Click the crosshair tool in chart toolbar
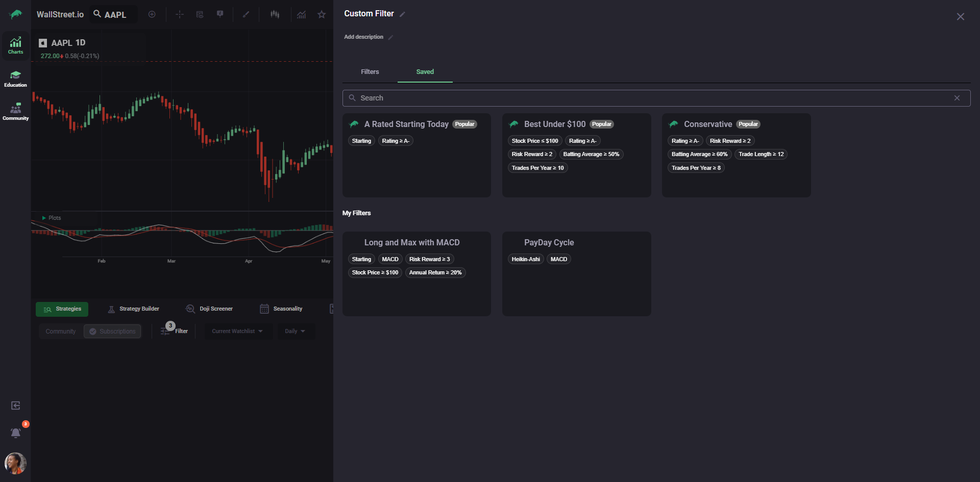 coord(179,14)
